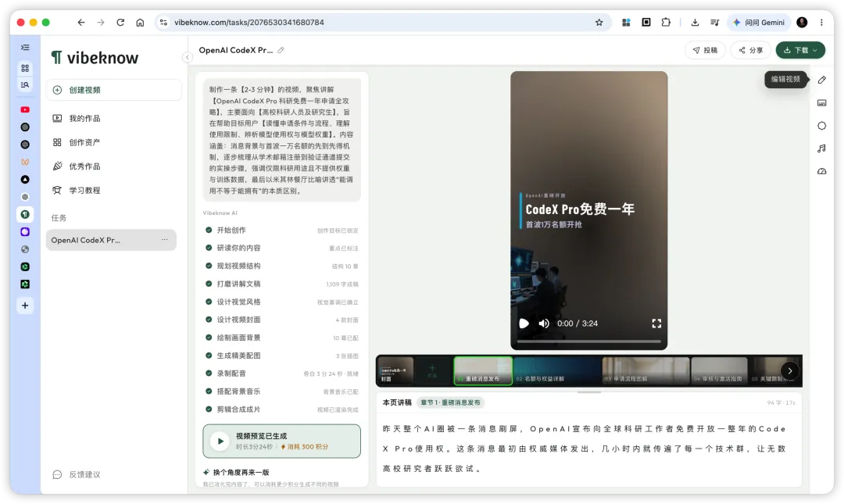Image resolution: width=844 pixels, height=504 pixels.
Task: Open the background music note icon
Action: [x=821, y=148]
